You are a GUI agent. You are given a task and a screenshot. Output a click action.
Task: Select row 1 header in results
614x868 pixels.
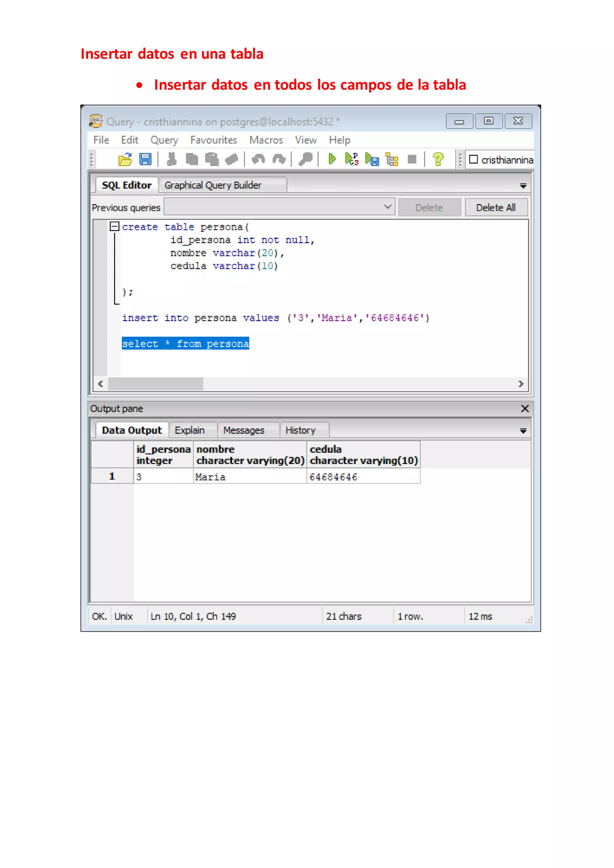(112, 476)
